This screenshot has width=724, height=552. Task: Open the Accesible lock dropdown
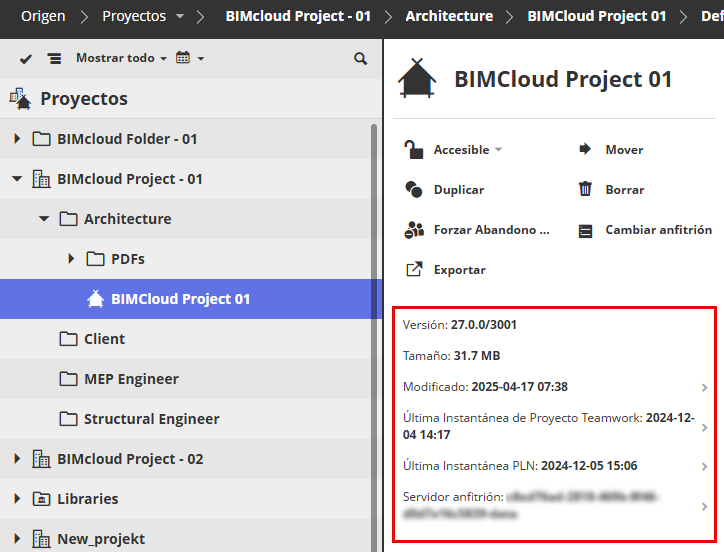tap(455, 150)
